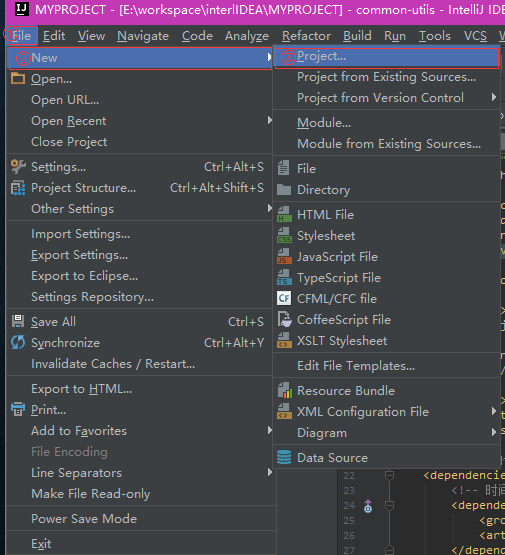Toggle the code fold marker on line 24
Viewport: 505px width, 555px height.
click(x=389, y=505)
